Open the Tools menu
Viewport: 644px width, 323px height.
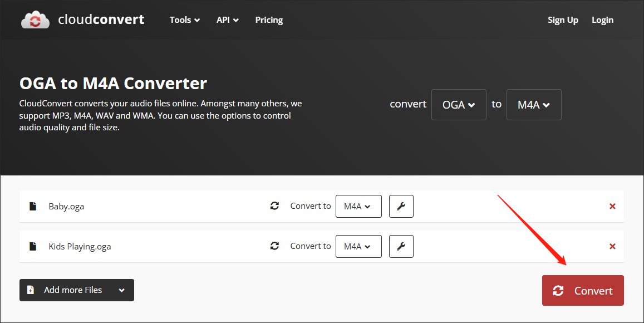point(184,19)
